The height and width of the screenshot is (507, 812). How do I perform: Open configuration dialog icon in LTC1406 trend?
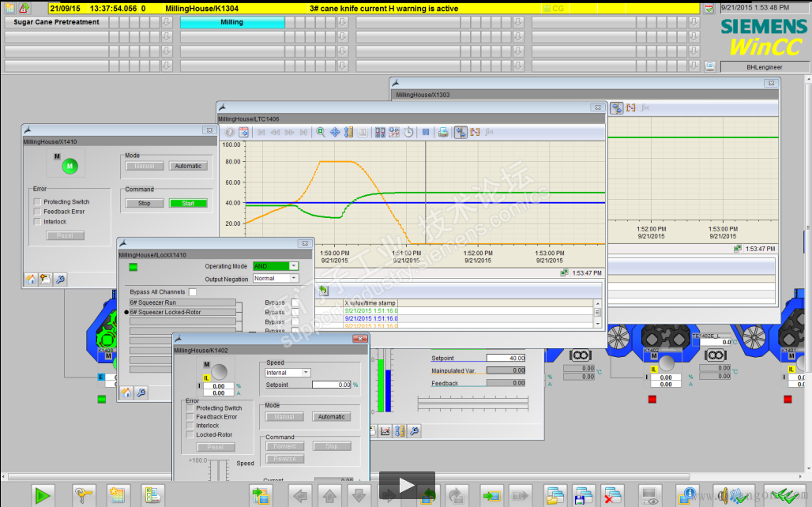(x=243, y=132)
